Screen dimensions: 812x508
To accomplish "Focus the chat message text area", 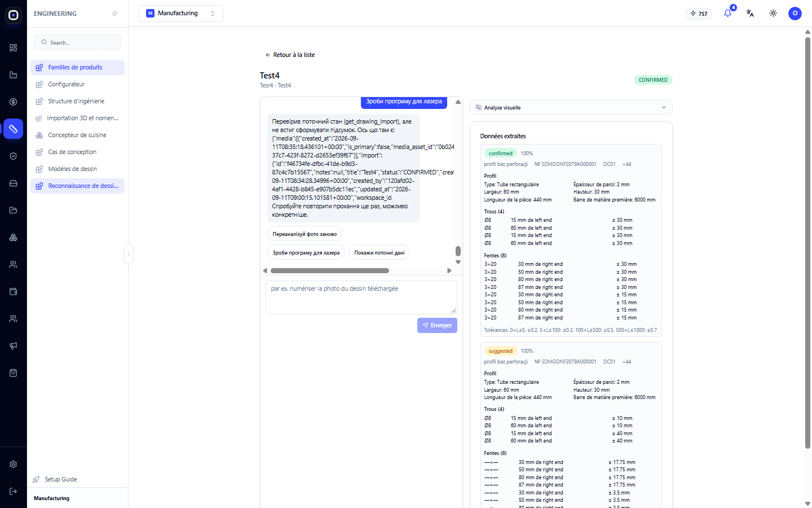I will click(361, 297).
